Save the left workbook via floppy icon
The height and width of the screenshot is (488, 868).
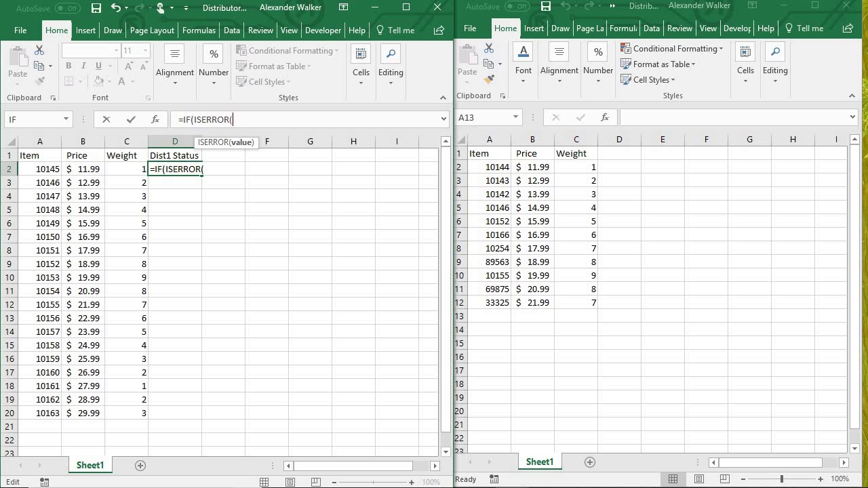[x=96, y=8]
